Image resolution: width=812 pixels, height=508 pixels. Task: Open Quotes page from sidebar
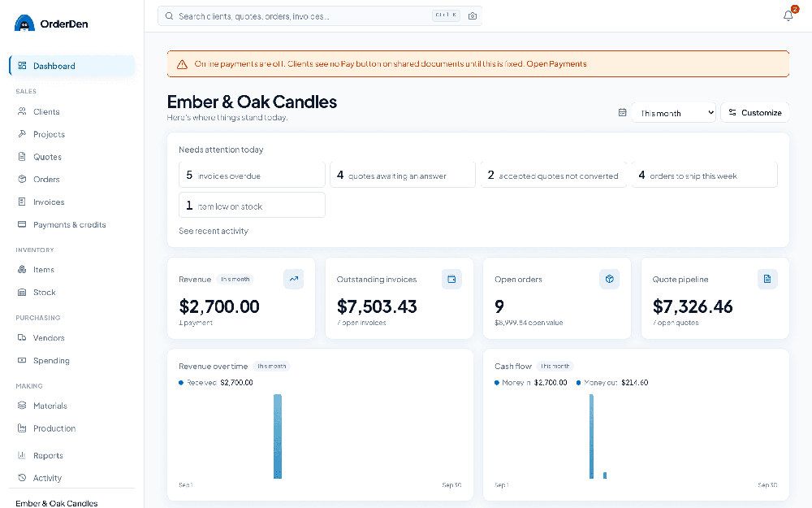click(72, 157)
